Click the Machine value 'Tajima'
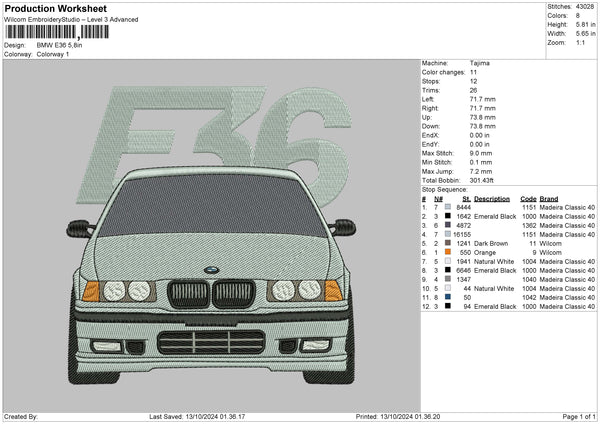This screenshot has width=600, height=424. [x=479, y=63]
